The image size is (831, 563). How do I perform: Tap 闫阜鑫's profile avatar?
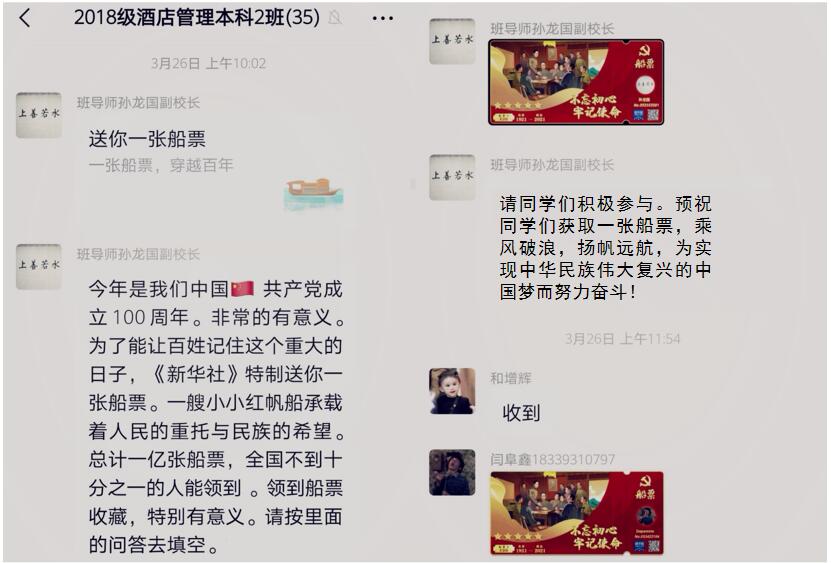point(452,472)
